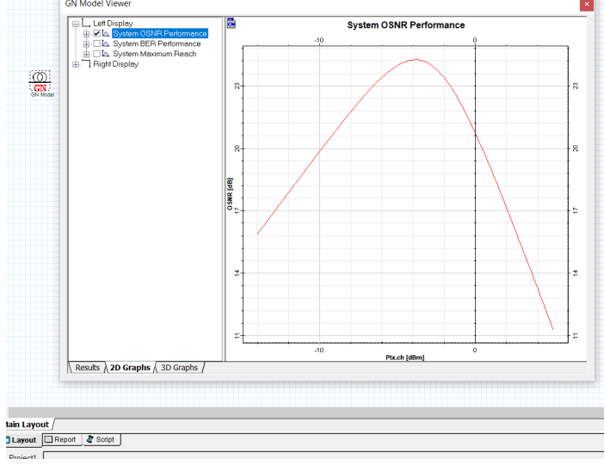605x470 pixels.
Task: Select System OSNR Performance tree item
Action: coord(160,34)
